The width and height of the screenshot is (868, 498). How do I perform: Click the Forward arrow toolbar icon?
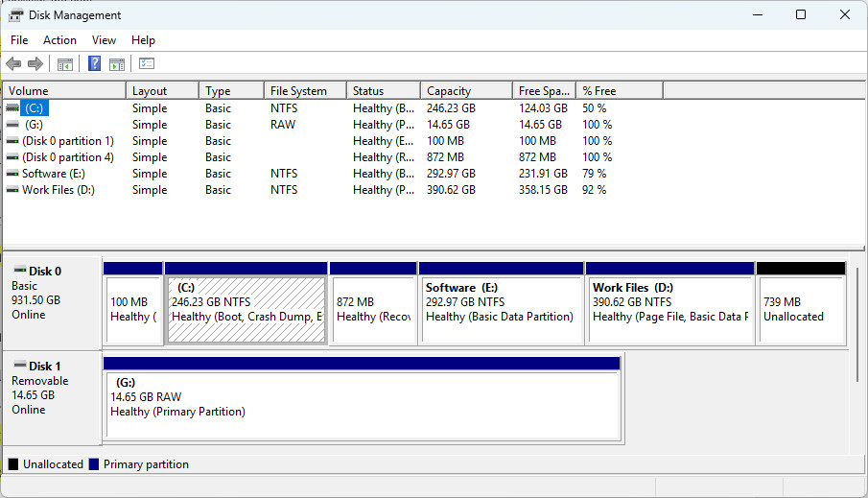point(35,63)
